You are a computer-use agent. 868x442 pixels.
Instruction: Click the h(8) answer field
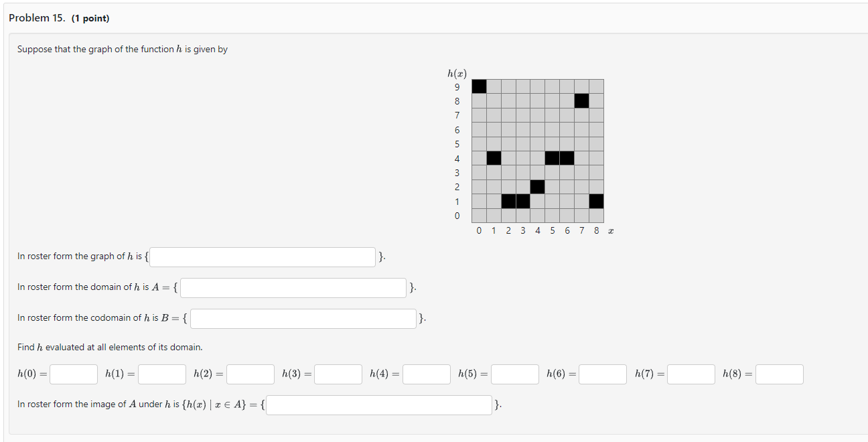click(779, 374)
